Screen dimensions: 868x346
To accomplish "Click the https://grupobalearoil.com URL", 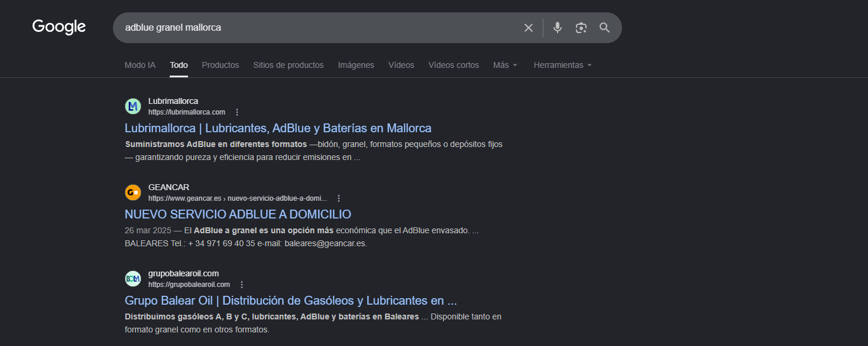I will [x=189, y=285].
